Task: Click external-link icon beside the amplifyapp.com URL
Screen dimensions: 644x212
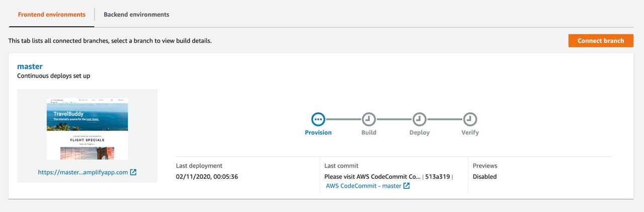Action: click(x=133, y=172)
